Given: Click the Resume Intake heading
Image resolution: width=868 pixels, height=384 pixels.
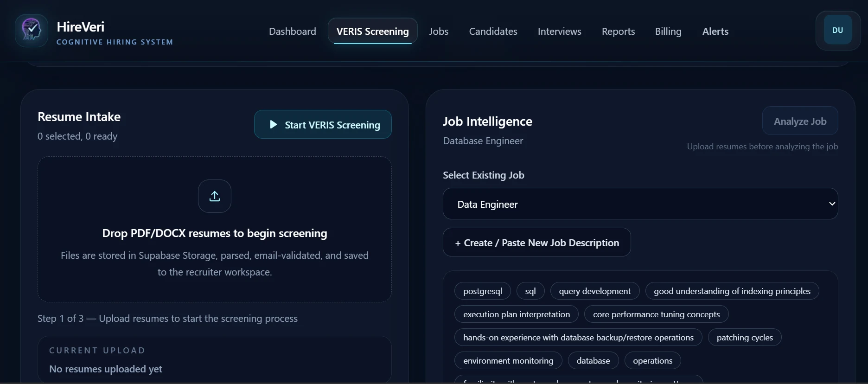Looking at the screenshot, I should pos(79,117).
